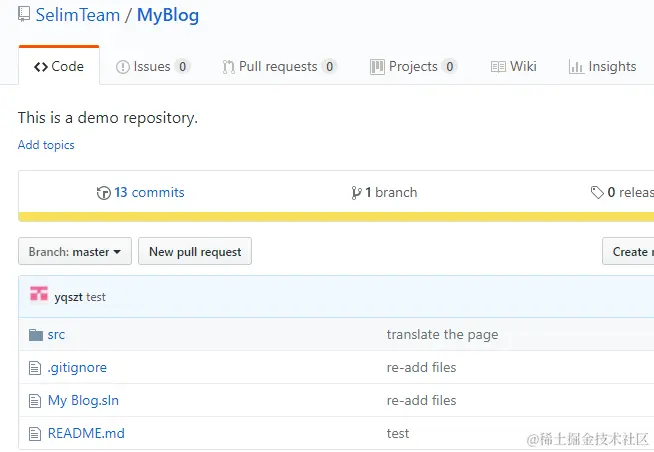Open the Wiki tab
The width and height of the screenshot is (654, 452).
point(513,66)
